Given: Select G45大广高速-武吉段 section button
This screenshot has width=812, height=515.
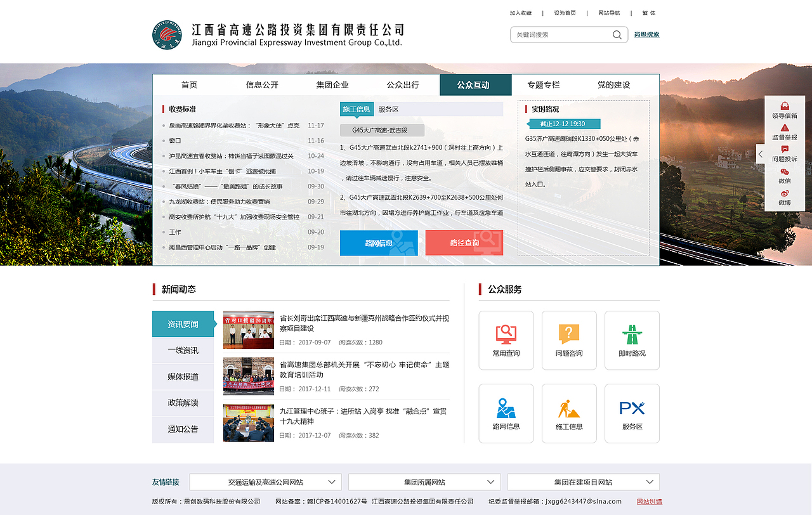Looking at the screenshot, I should point(382,130).
